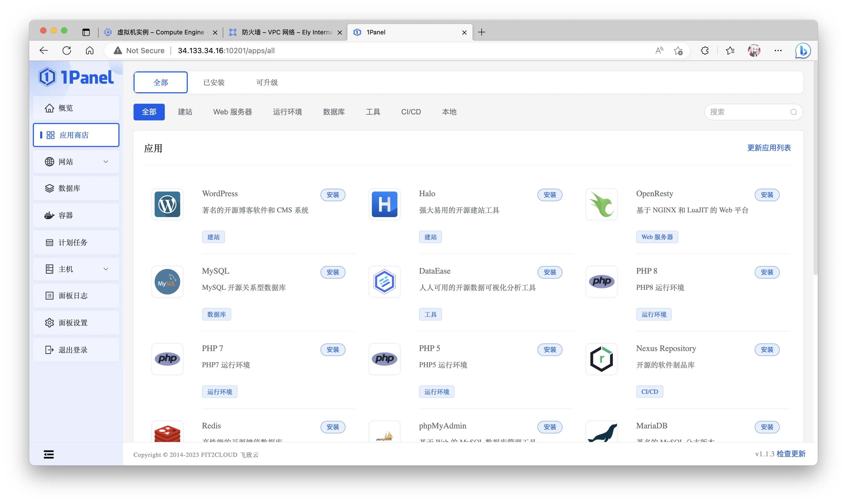Image resolution: width=847 pixels, height=504 pixels.
Task: Switch to the 可升级 upgradable tab
Action: coord(267,83)
